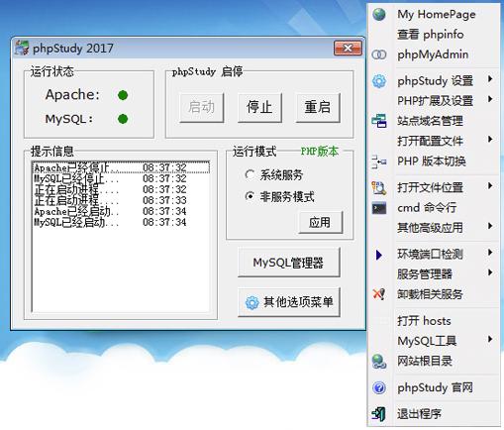504x430 pixels.
Task: Click the PHP 版本切换 switch icon
Action: (x=379, y=161)
